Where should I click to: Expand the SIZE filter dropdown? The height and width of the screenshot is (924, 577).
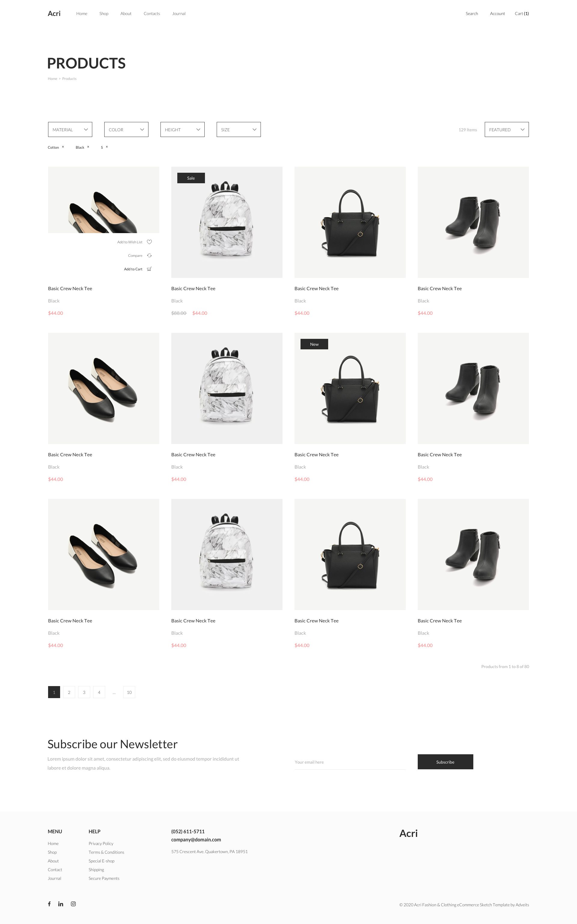[x=239, y=130]
